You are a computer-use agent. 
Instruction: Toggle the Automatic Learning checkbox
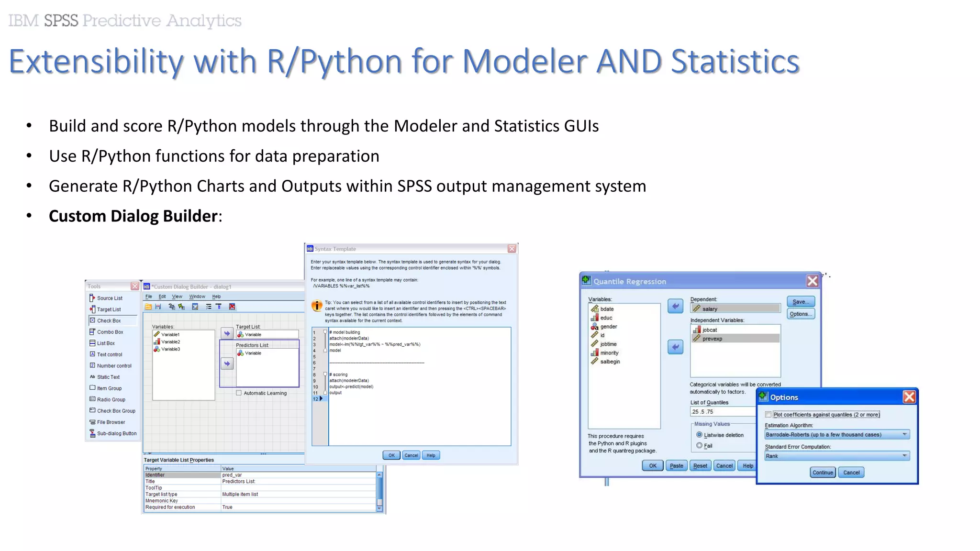coord(238,393)
